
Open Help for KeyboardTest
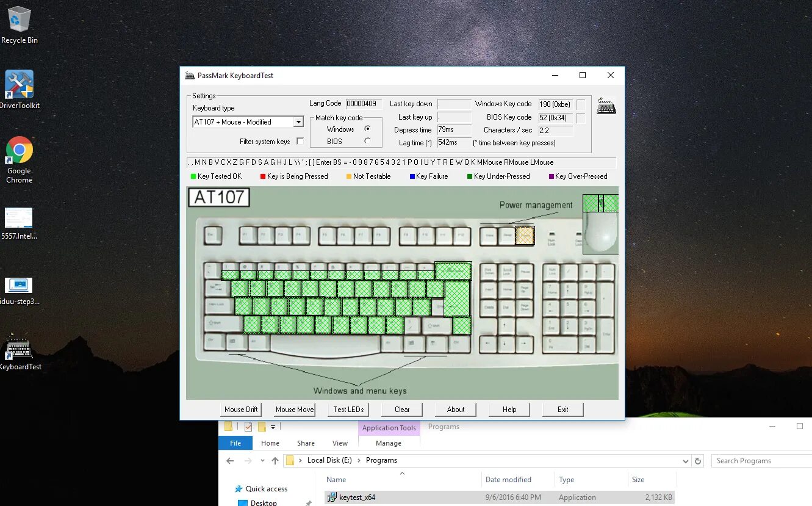(x=509, y=410)
